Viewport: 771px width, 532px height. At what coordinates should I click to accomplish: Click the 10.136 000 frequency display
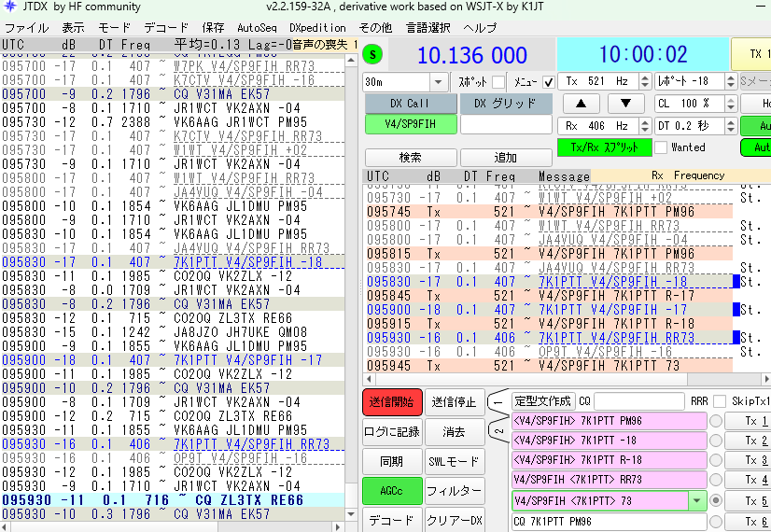click(472, 54)
